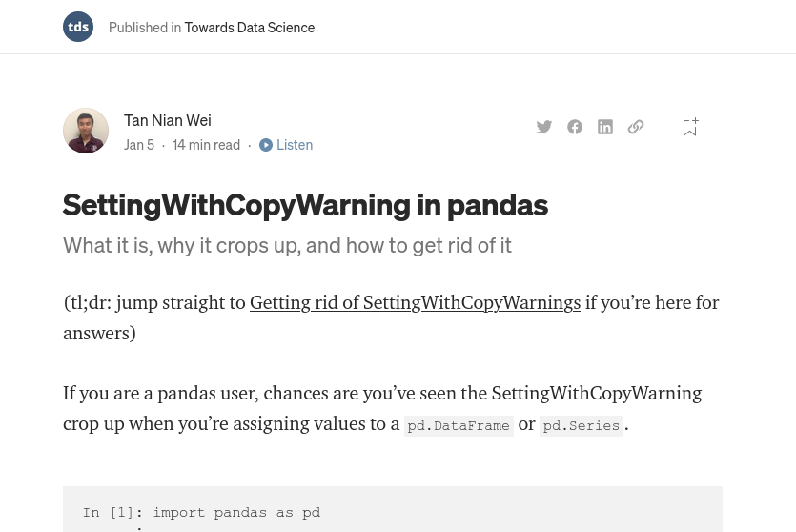Click the subtitle about what it is
The image size is (796, 532).
point(287,246)
